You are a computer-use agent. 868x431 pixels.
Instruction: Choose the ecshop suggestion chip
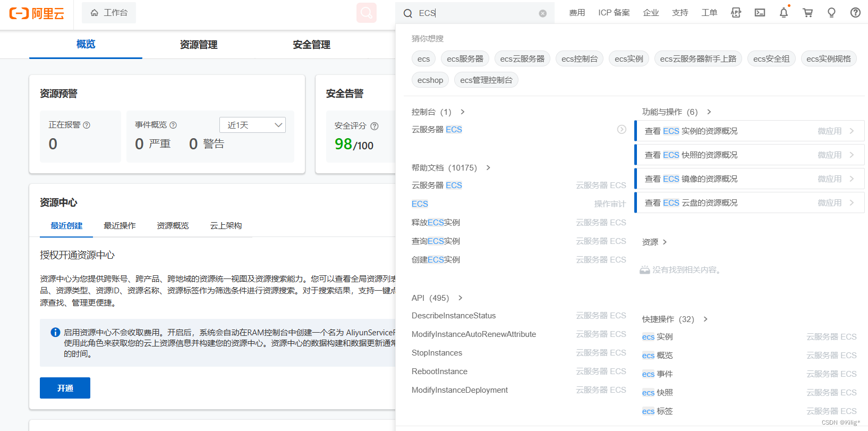tap(430, 80)
